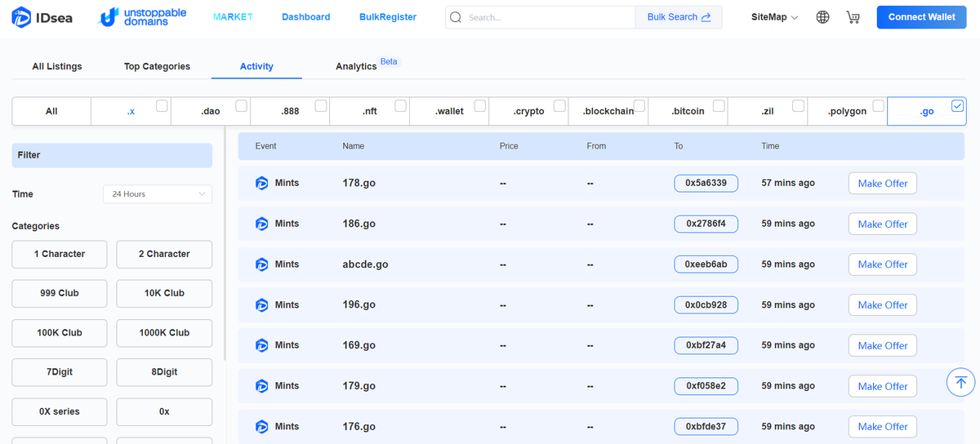
Task: Click Make Offer for 196.go
Action: coord(883,305)
